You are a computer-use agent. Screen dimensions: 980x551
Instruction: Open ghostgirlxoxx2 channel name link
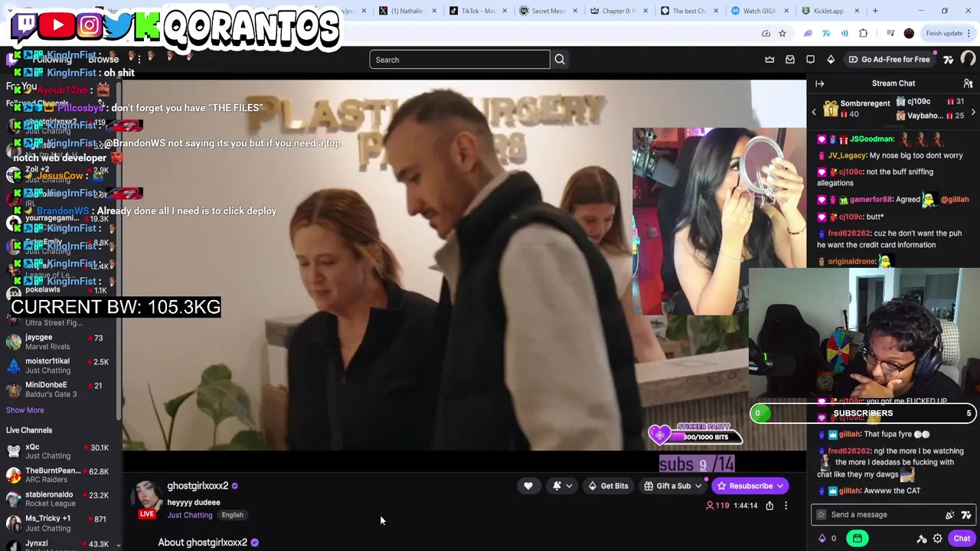(198, 486)
